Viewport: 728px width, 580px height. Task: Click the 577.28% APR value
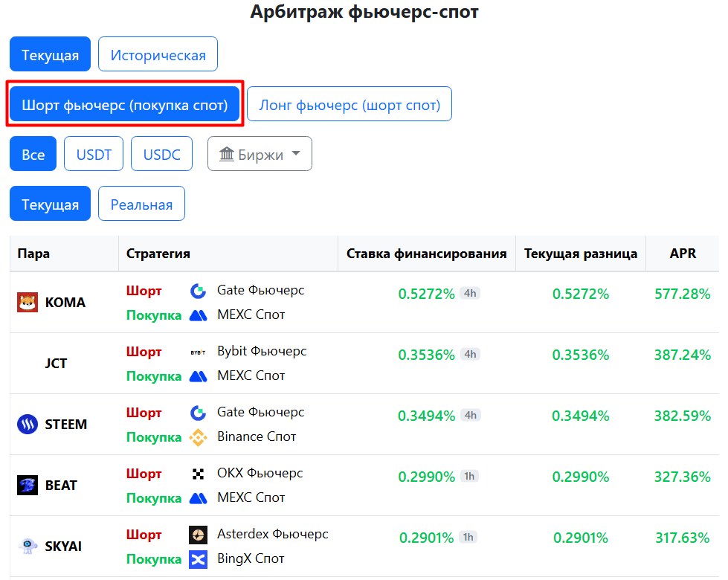tap(683, 294)
